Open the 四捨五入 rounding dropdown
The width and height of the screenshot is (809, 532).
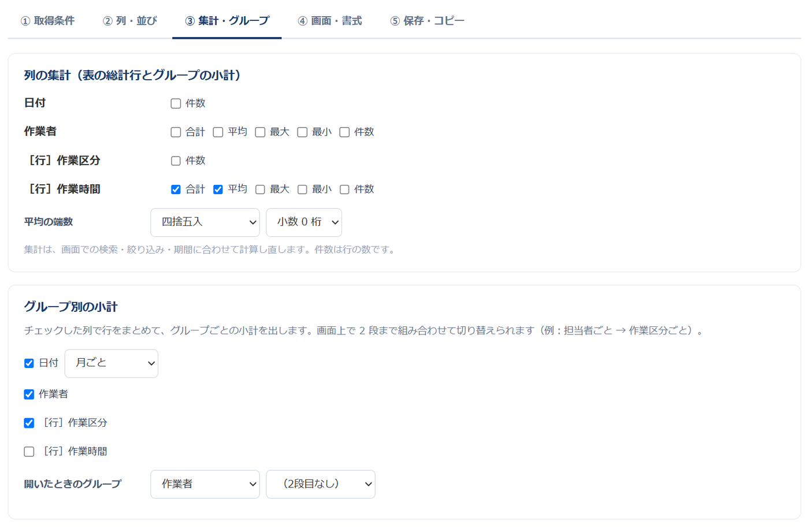(x=205, y=222)
